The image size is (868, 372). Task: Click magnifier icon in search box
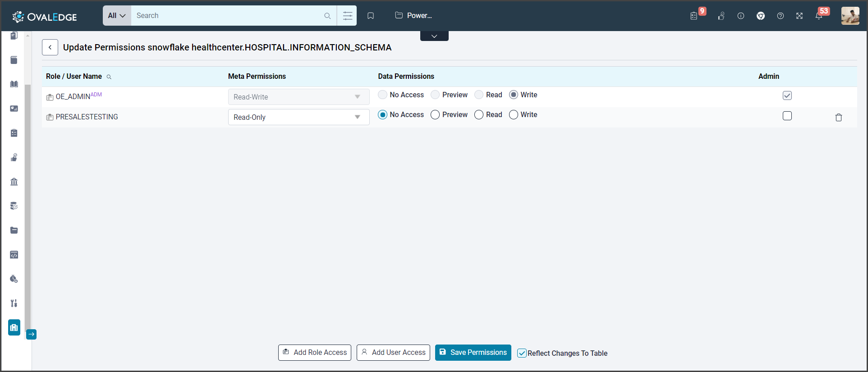[327, 16]
